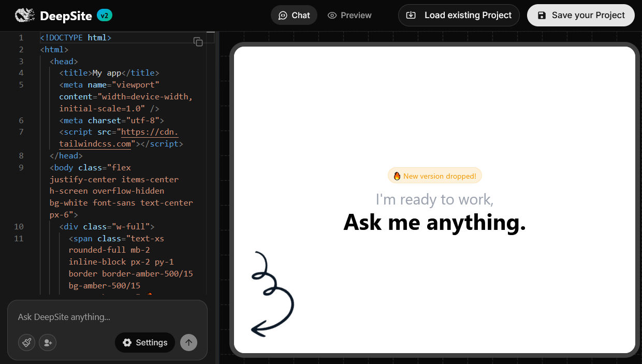Click the '<head>' opening tag line

(64, 61)
